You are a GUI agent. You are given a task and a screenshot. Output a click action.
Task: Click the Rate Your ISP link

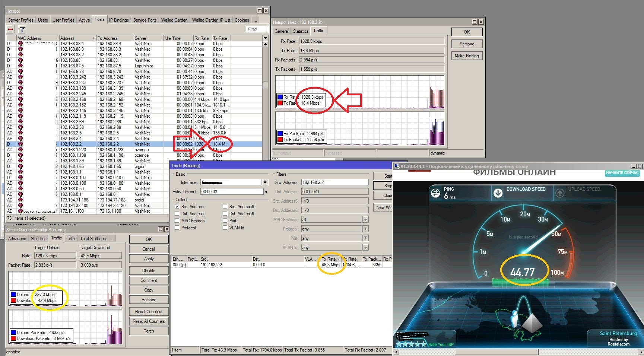coord(441,344)
